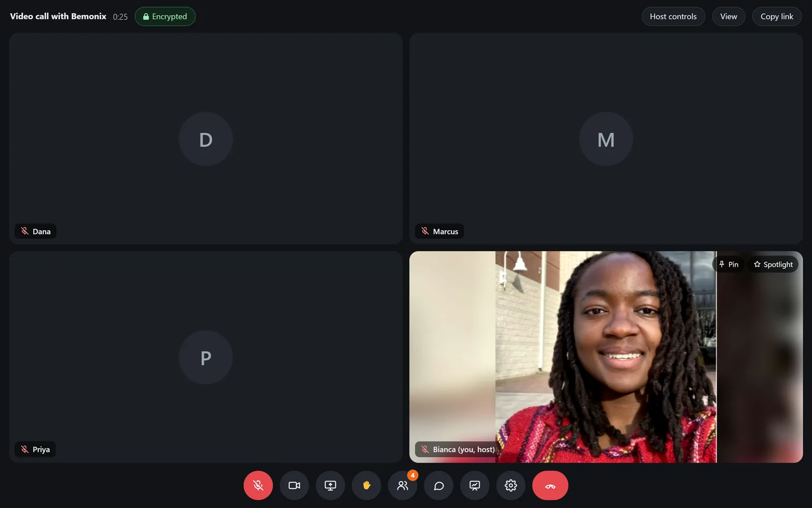The width and height of the screenshot is (812, 508).
Task: Open the participants list
Action: pos(402,485)
